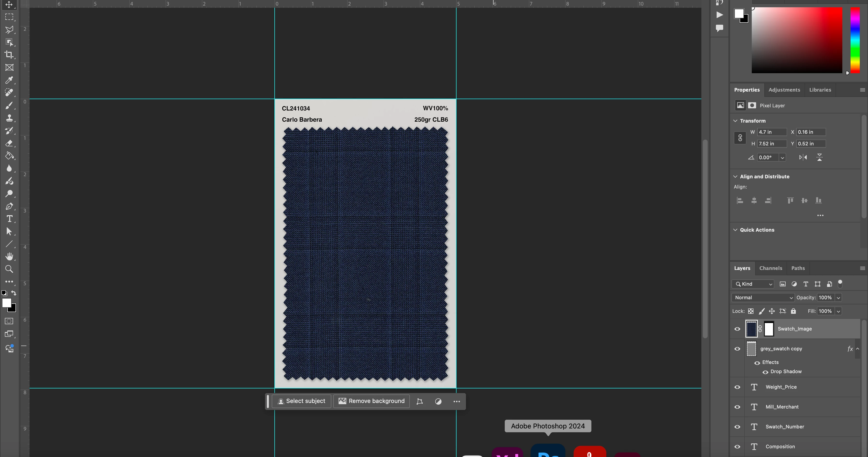Switch to the Channels tab
Viewport: 868px width, 457px height.
[770, 268]
